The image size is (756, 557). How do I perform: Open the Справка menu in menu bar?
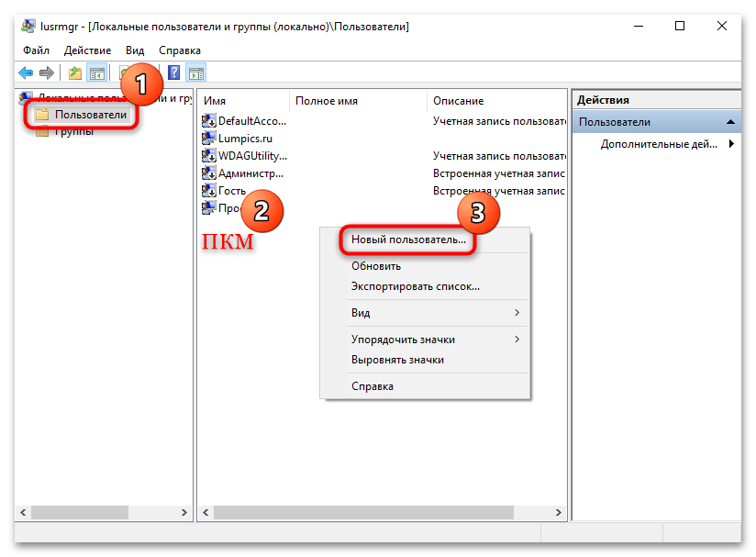pos(180,50)
